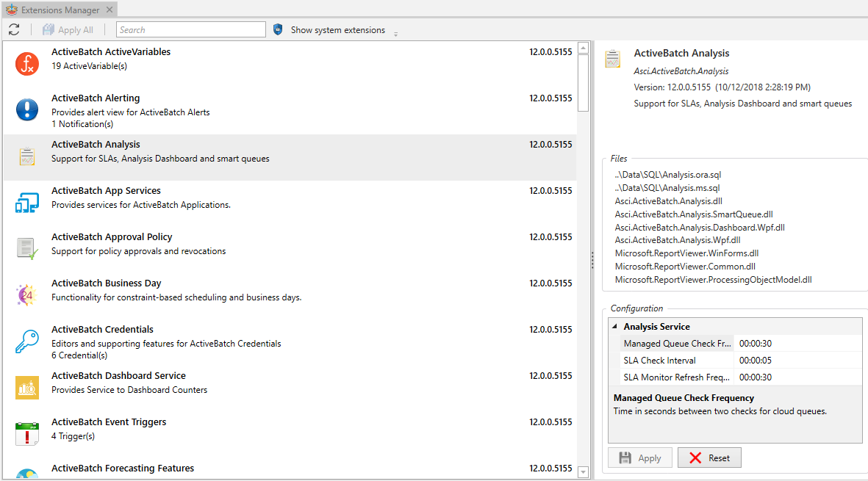Click Asci.ActiveBatch.Analysis.dll file entry

668,201
